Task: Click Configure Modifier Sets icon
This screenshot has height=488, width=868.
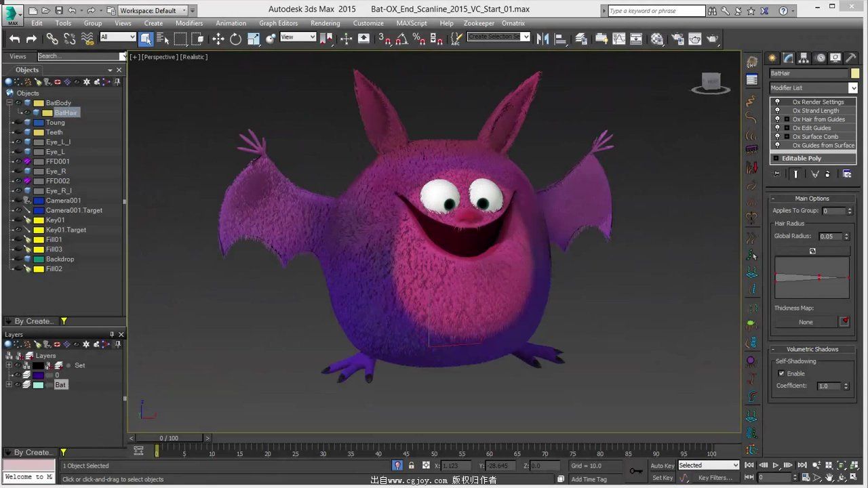Action: tap(847, 174)
